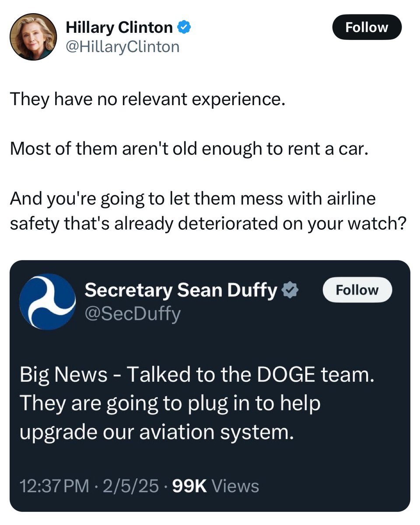Click the @SecDuffy handle
420x525 pixels.
(x=132, y=313)
